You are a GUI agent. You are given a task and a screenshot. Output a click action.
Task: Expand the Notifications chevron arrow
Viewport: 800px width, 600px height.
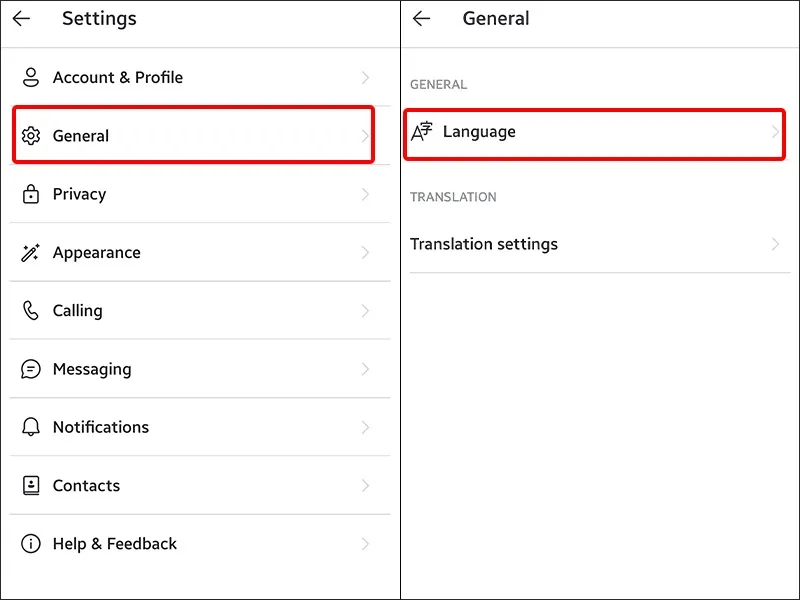pos(366,427)
